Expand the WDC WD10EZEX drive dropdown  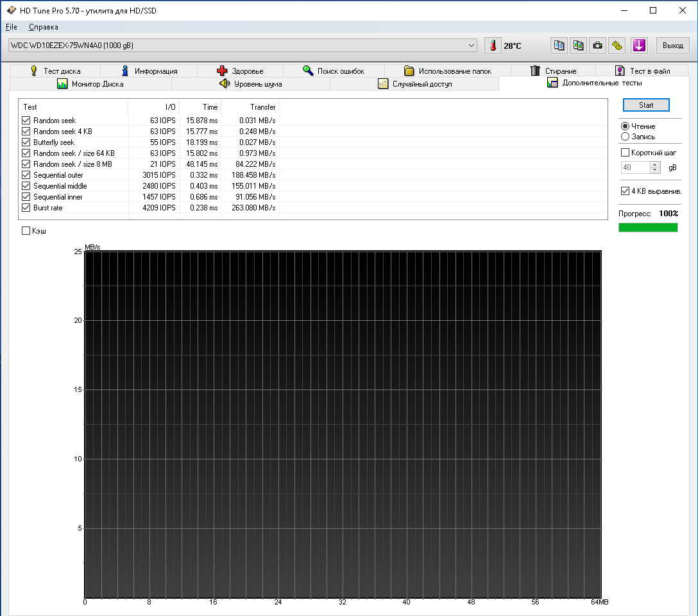[x=472, y=45]
